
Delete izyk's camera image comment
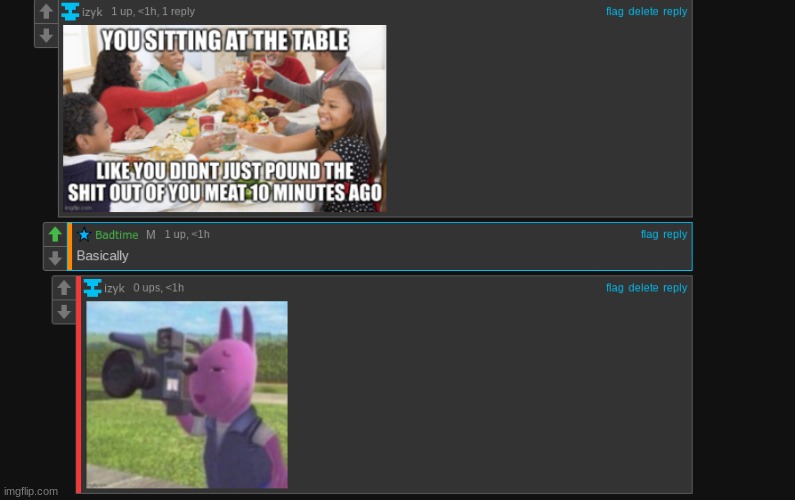pos(643,288)
